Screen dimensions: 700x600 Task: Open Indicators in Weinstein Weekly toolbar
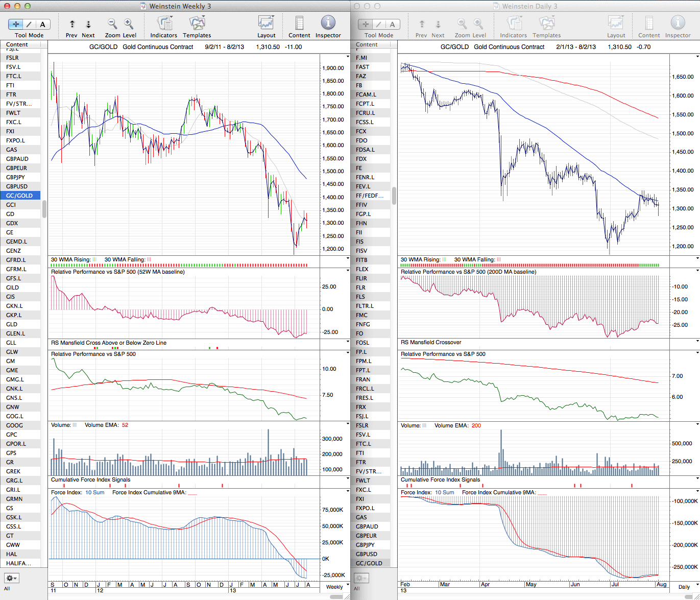[x=164, y=23]
